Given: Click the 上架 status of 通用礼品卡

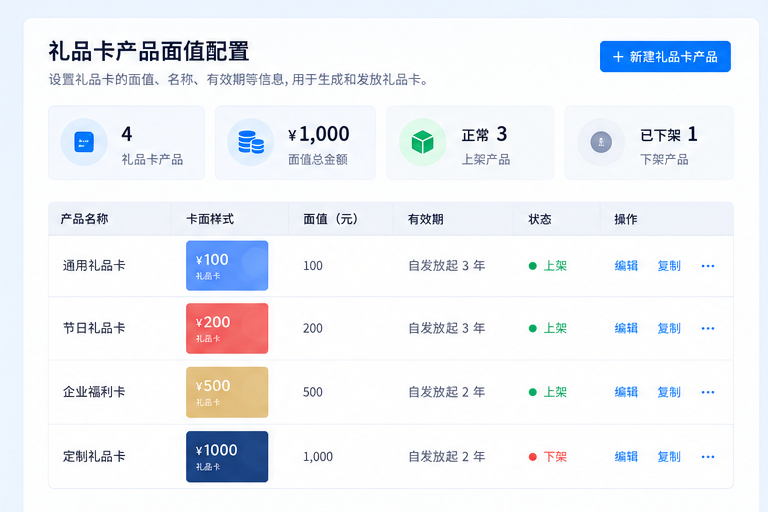Looking at the screenshot, I should [x=548, y=266].
